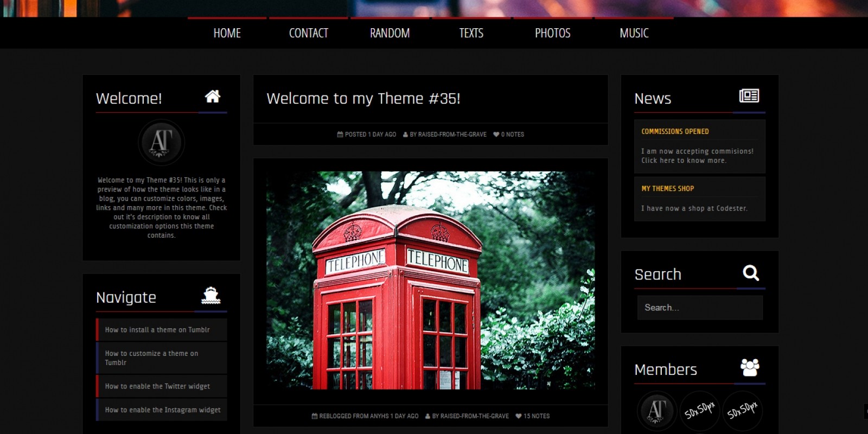Click the newspaper icon beside News

(x=749, y=96)
